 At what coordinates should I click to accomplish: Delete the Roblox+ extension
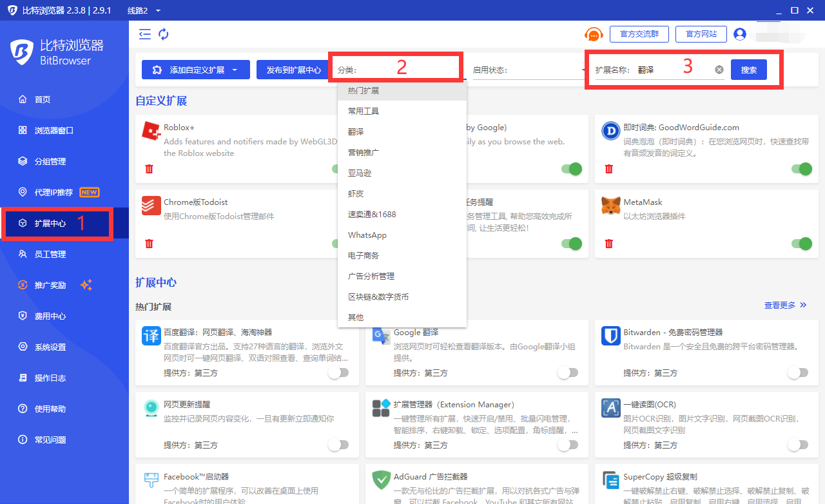(x=149, y=169)
